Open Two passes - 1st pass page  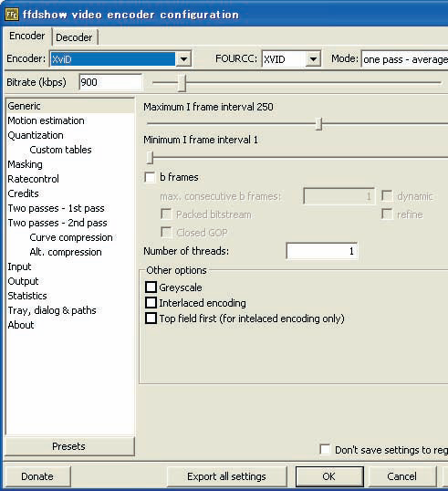click(56, 208)
